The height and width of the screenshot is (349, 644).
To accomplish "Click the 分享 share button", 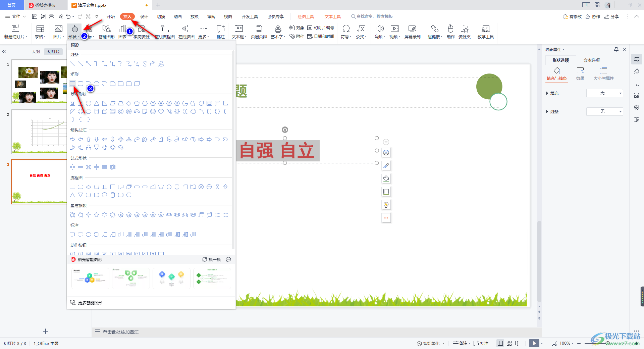I will click(611, 16).
